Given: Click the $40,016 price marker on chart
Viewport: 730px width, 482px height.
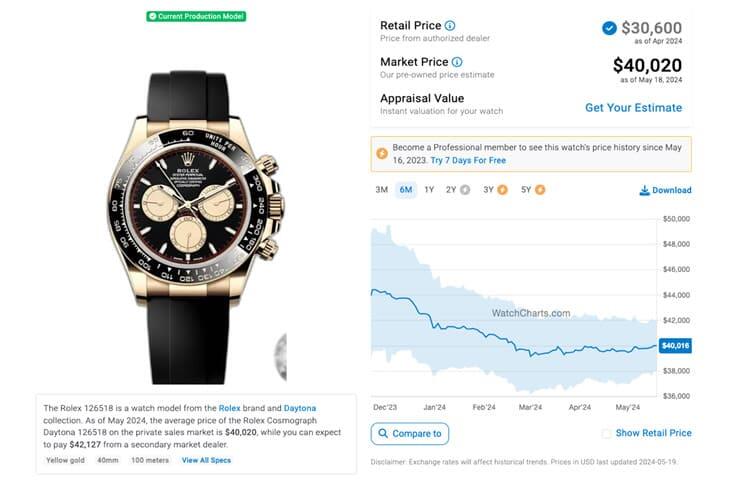Looking at the screenshot, I should tap(675, 345).
